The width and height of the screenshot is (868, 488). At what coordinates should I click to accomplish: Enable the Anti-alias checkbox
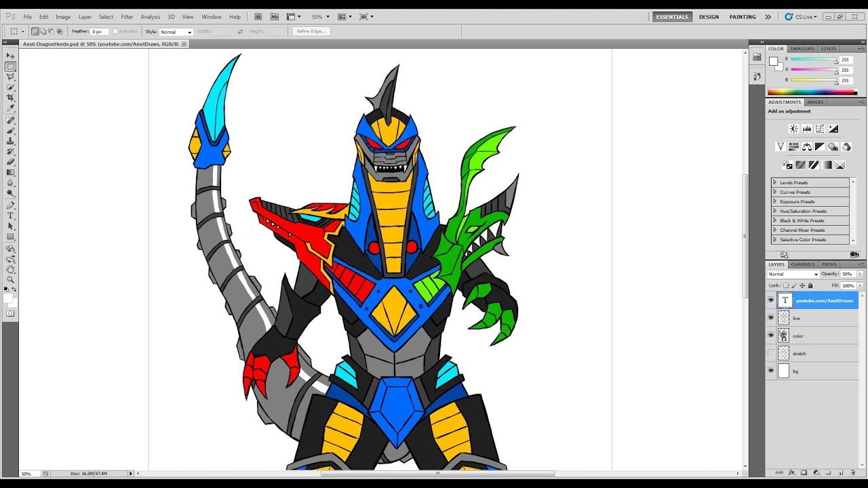(x=117, y=31)
